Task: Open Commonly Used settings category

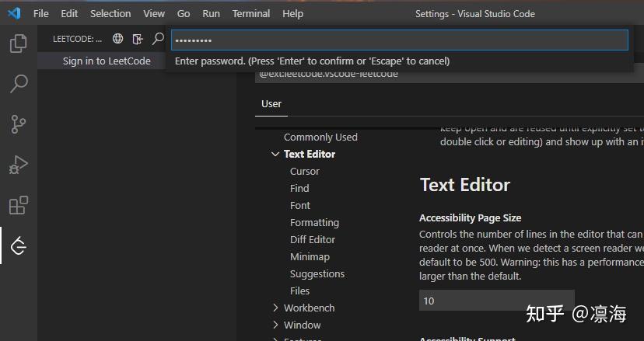Action: point(320,137)
